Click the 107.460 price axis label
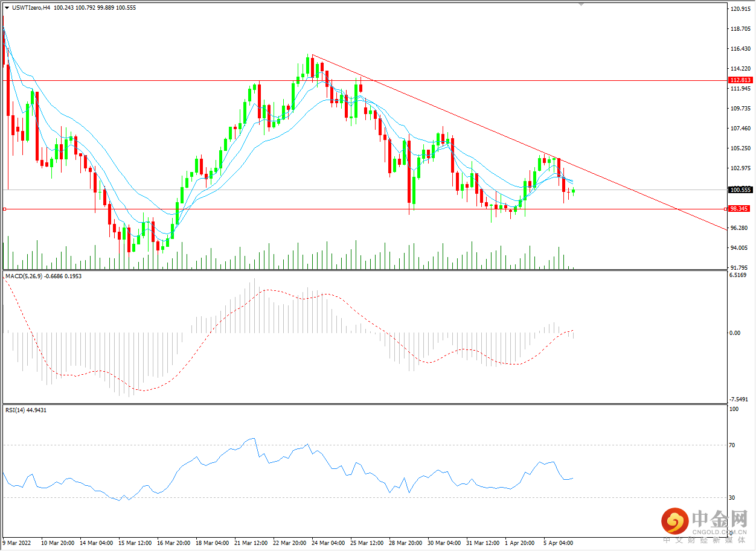Screen dimensions: 756x551 point(740,129)
